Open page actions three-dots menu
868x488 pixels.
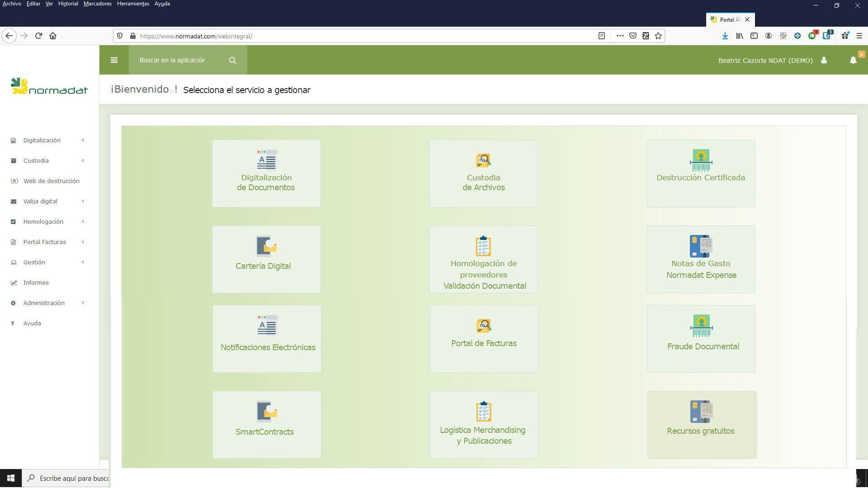click(x=620, y=36)
